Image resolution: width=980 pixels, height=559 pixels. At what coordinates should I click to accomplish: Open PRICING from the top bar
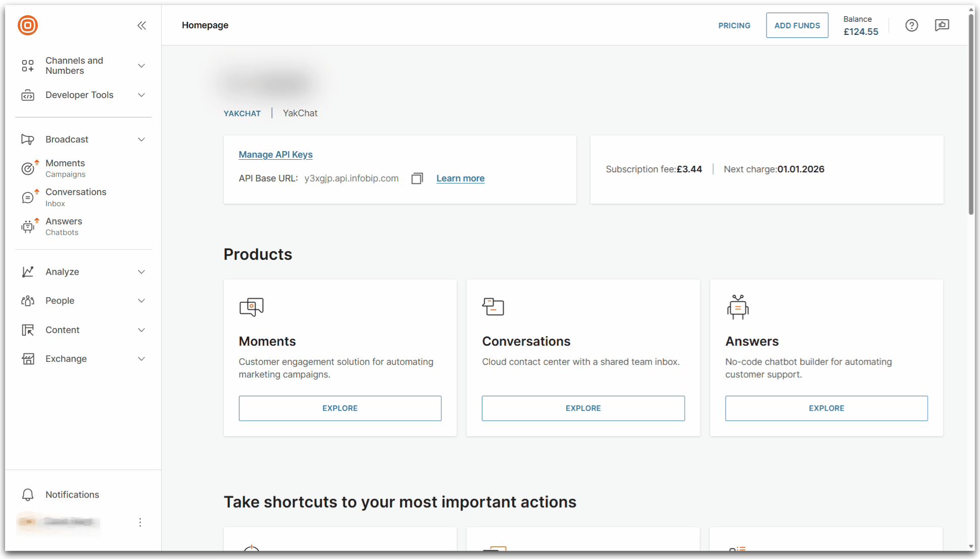click(x=734, y=25)
